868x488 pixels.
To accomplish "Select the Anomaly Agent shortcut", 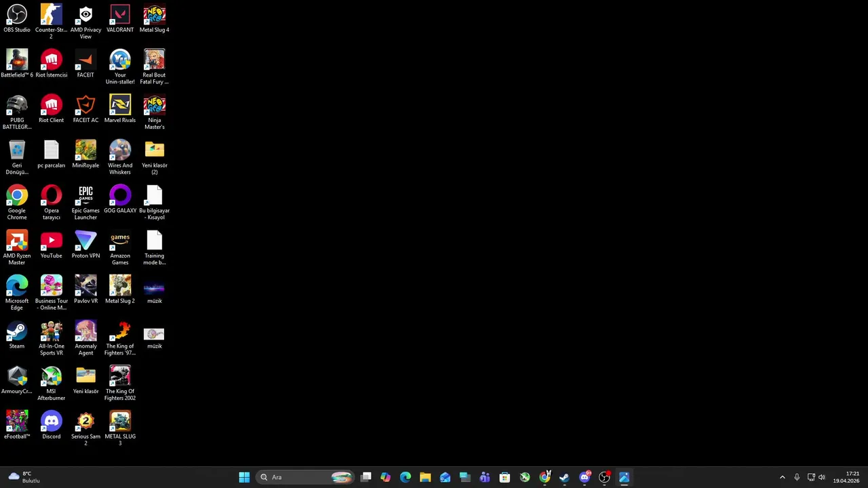I will 85,338.
